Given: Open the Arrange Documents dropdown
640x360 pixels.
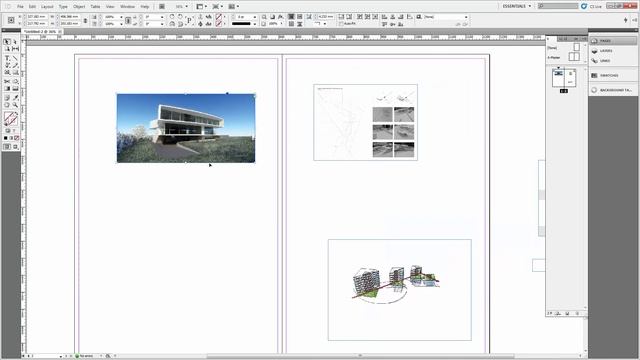Looking at the screenshot, I should (x=233, y=7).
